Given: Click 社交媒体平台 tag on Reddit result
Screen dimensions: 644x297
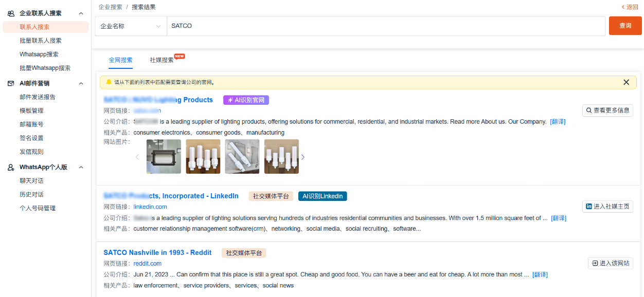Looking at the screenshot, I should [x=244, y=253].
